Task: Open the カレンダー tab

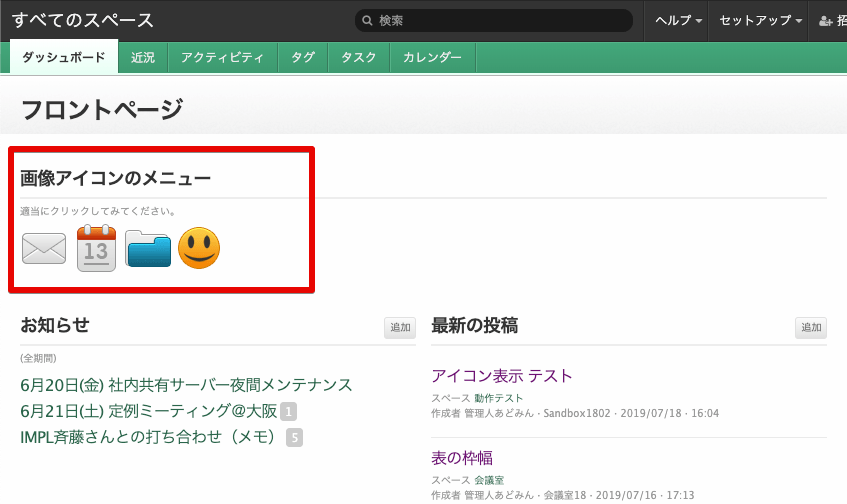Action: point(432,57)
